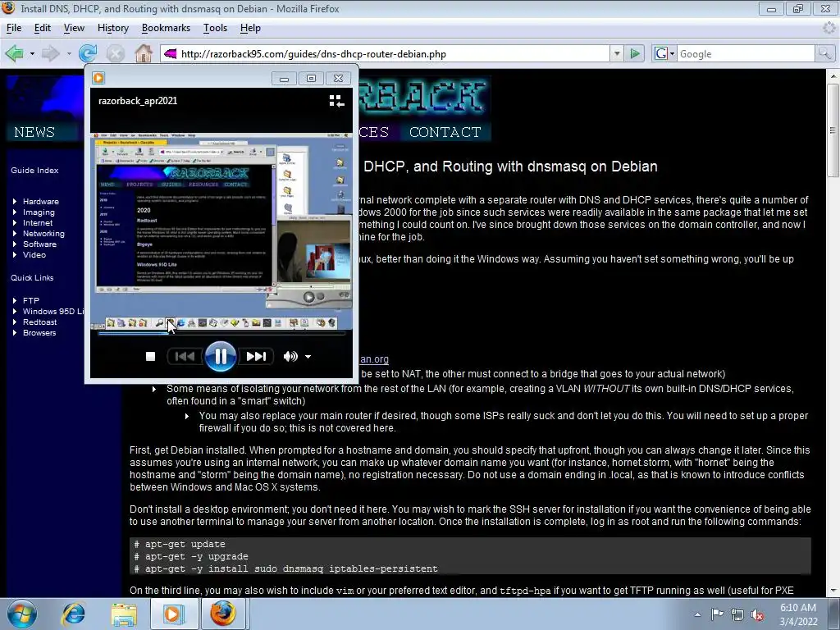The image size is (840, 630).
Task: Switch to Windows Media Player taskbar button
Action: click(x=174, y=614)
